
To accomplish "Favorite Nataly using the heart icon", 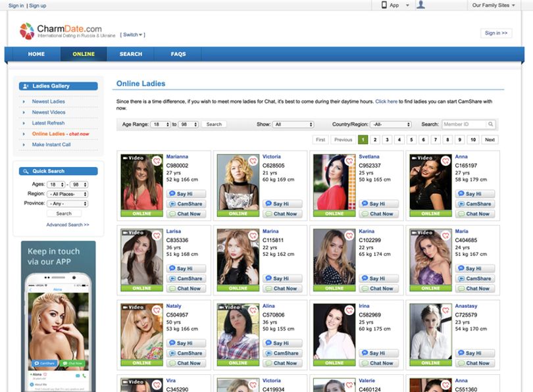I will click(157, 310).
